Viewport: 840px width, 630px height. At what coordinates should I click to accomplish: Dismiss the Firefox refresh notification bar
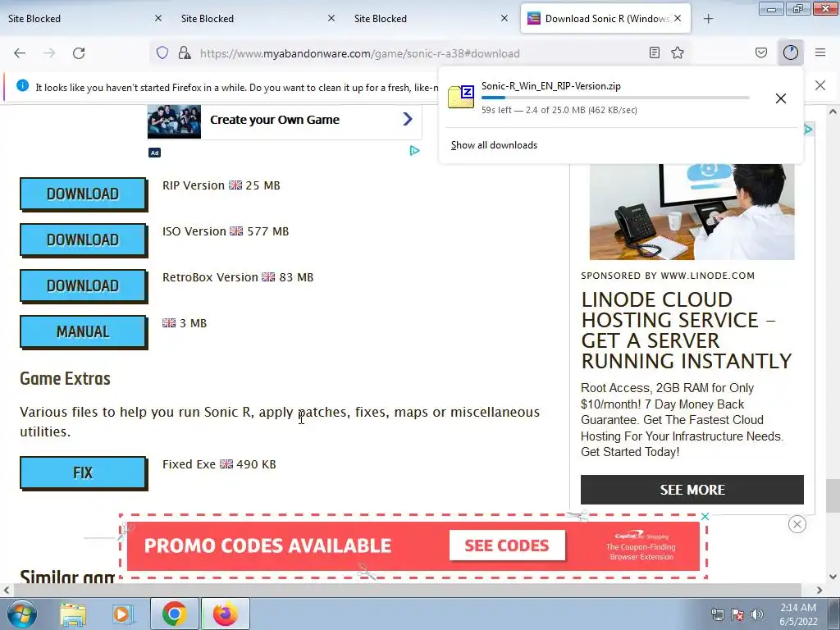point(820,85)
